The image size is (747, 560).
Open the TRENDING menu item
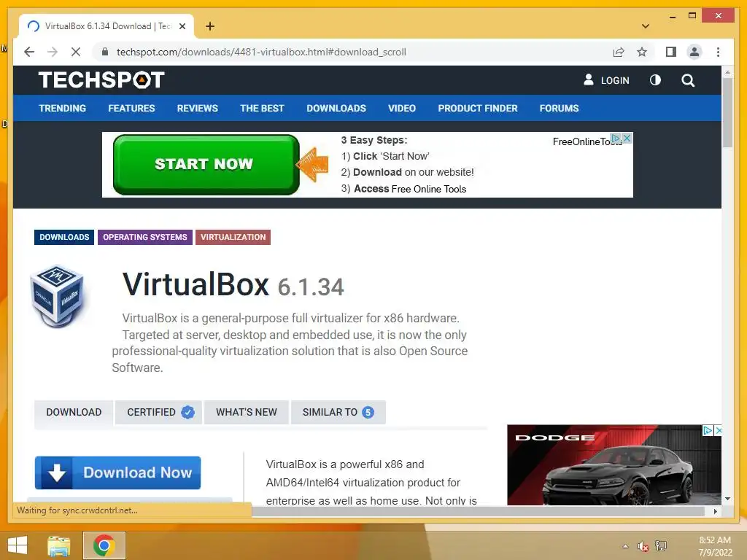tap(63, 108)
